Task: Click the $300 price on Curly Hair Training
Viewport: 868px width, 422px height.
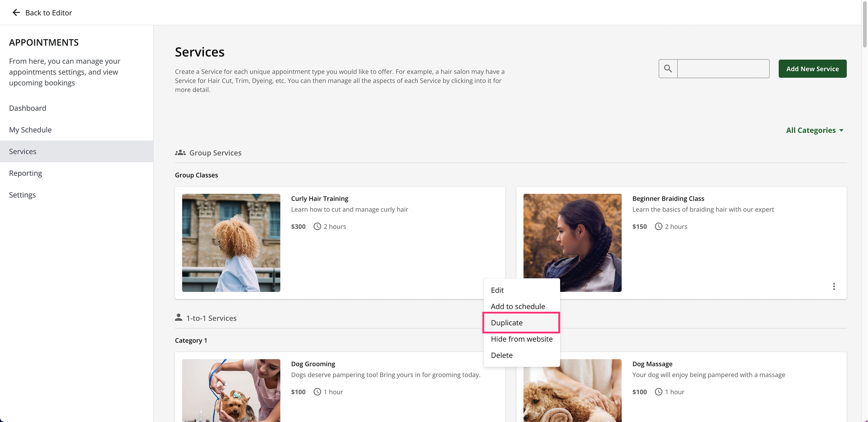Action: pyautogui.click(x=298, y=226)
